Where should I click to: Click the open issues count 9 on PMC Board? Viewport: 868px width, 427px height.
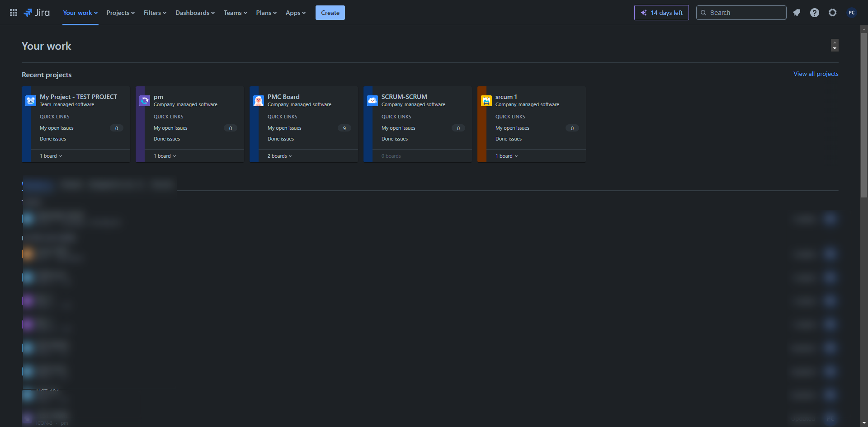coord(344,128)
